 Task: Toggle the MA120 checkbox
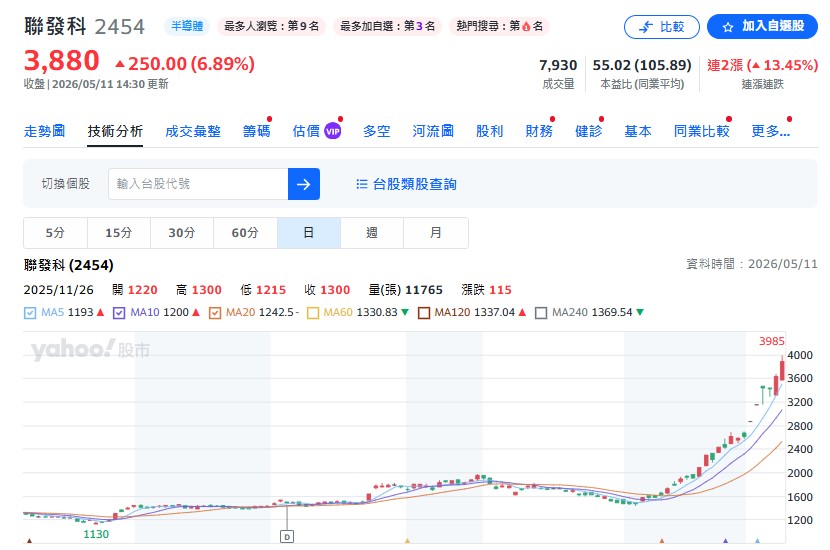[x=423, y=313]
